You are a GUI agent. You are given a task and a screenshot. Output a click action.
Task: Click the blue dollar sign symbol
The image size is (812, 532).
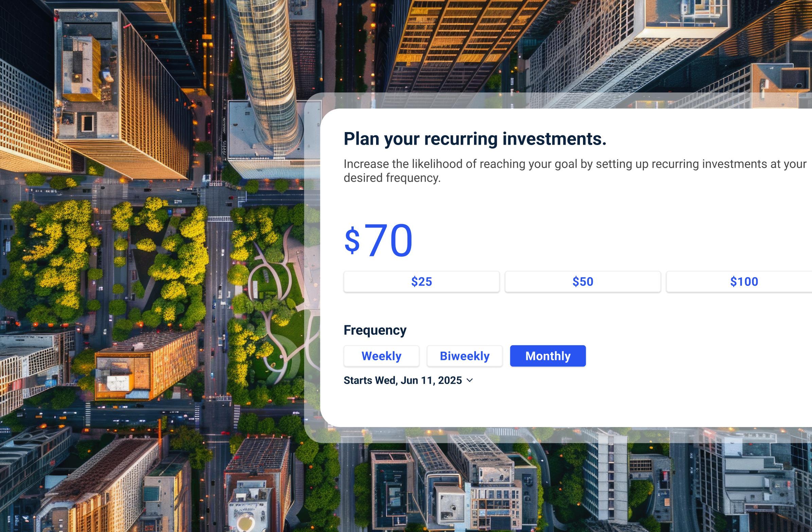coord(352,241)
